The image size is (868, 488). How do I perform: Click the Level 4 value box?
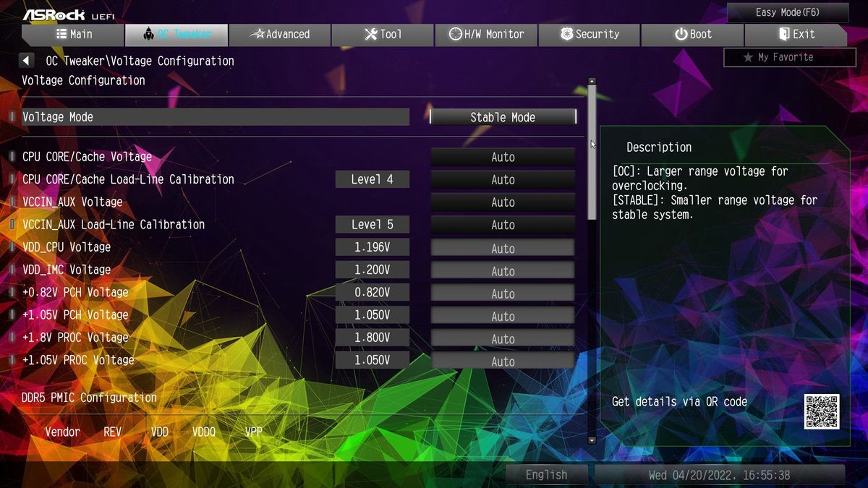coord(373,179)
